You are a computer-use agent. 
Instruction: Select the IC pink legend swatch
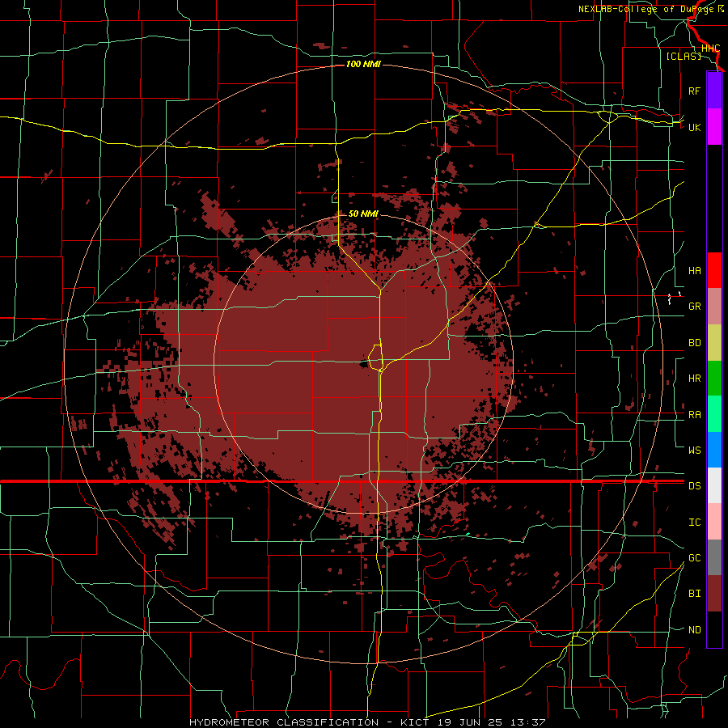click(x=714, y=522)
